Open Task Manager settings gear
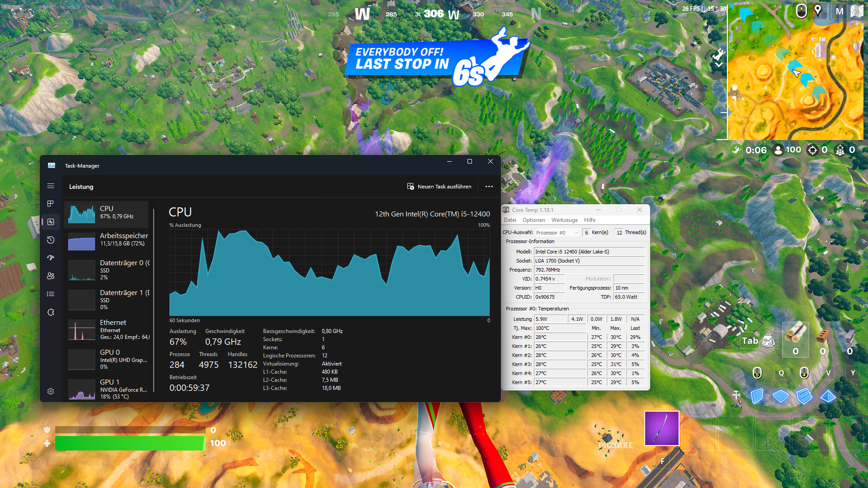The height and width of the screenshot is (488, 868). click(51, 391)
